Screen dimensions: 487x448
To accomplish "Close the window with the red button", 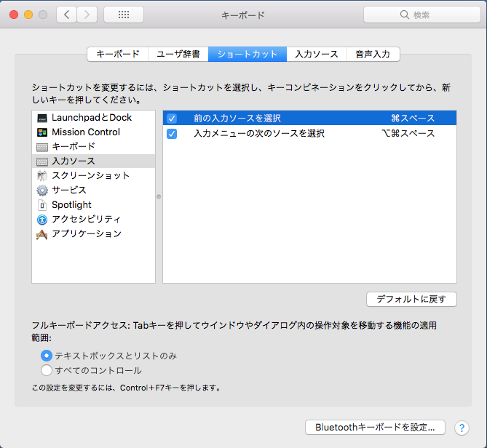I will (x=14, y=15).
